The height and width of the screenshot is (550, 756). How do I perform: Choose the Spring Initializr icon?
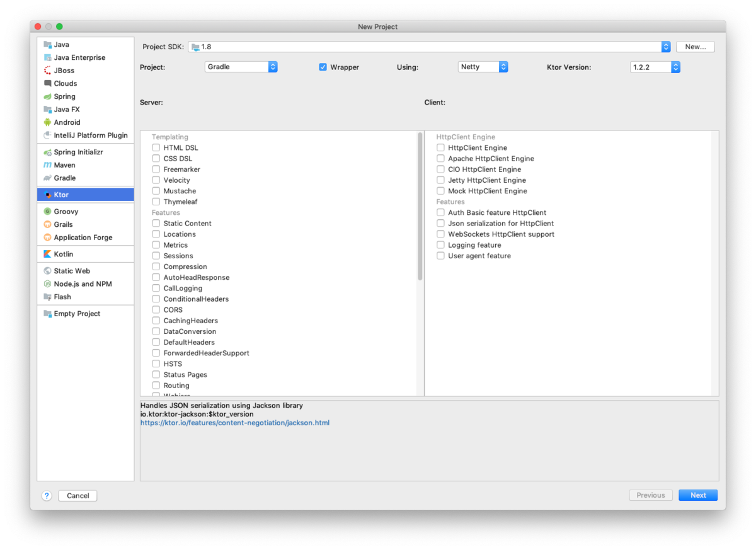[47, 152]
